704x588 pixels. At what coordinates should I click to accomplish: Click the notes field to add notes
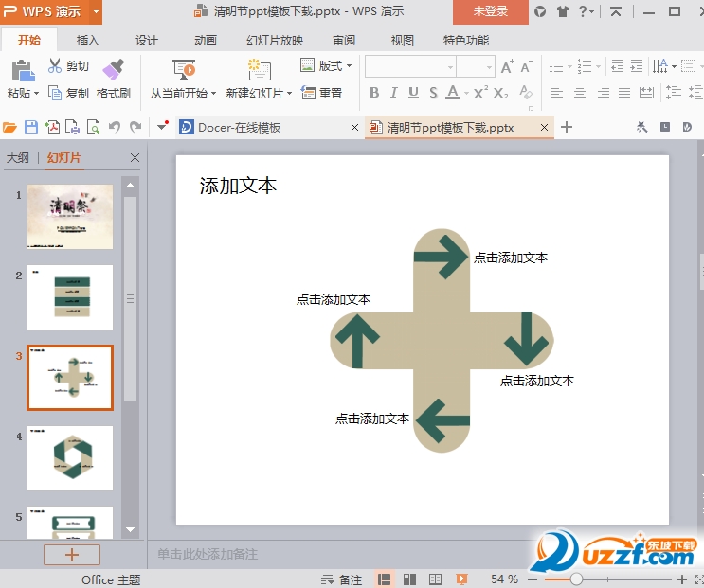[x=208, y=554]
